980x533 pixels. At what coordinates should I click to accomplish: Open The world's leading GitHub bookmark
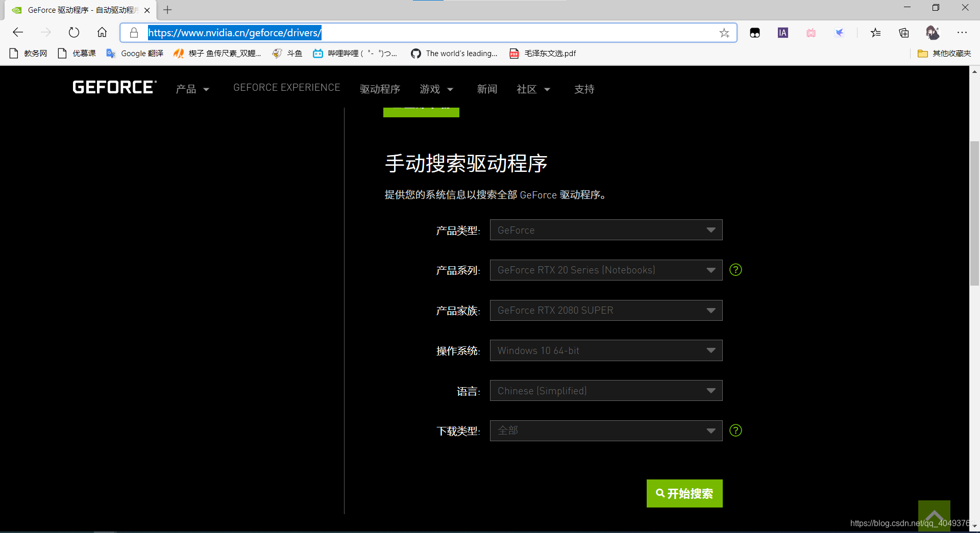[454, 54]
